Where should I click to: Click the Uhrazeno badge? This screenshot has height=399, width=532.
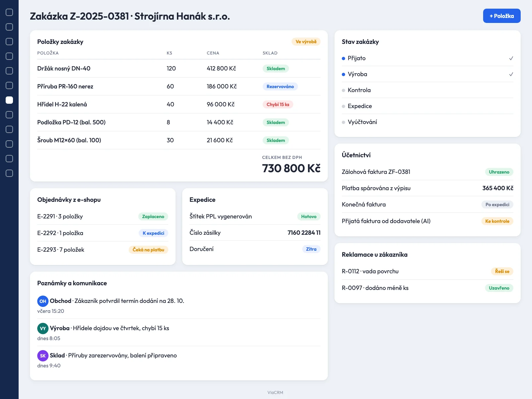point(499,172)
